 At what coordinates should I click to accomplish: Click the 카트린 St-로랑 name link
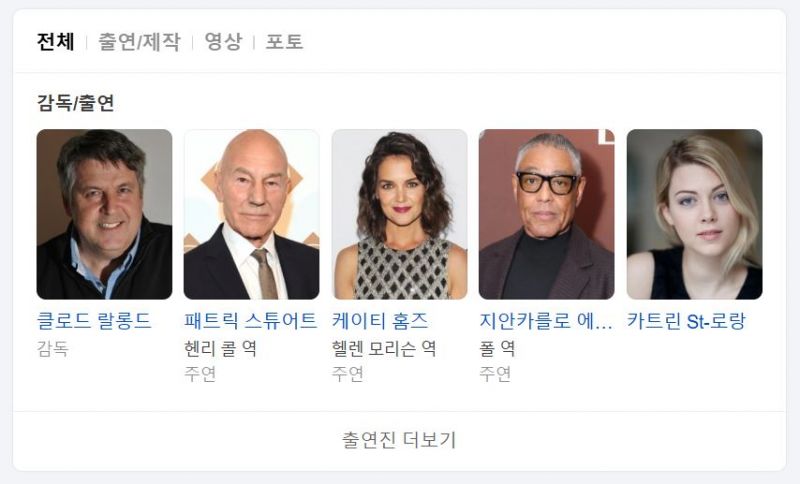tap(686, 321)
